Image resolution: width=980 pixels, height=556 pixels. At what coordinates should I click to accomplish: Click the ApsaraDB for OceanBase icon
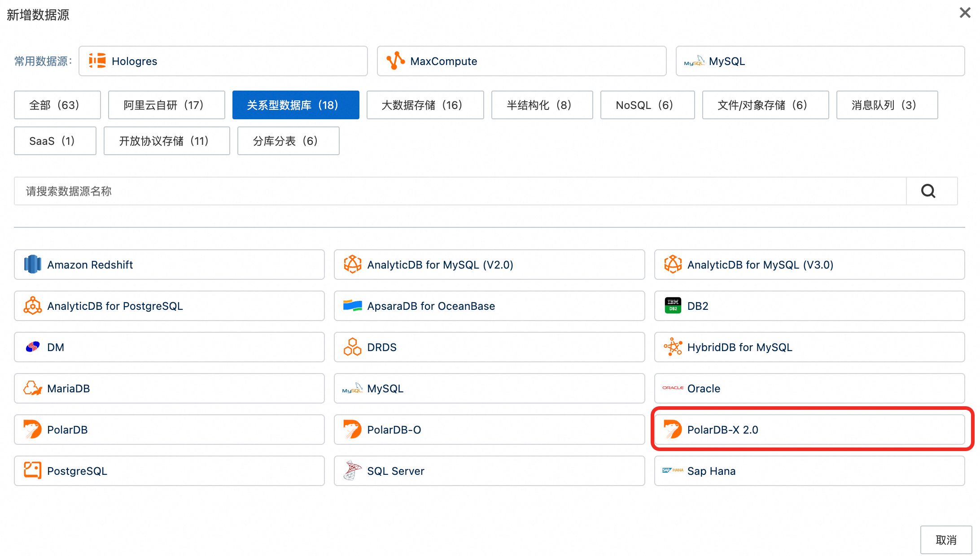click(352, 306)
